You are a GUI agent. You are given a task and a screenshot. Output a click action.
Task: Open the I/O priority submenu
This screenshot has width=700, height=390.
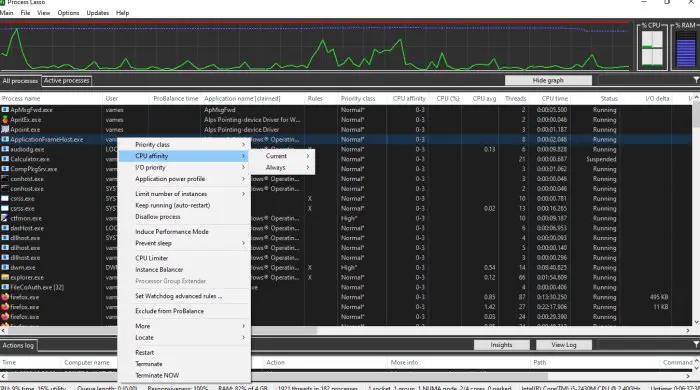(184, 167)
